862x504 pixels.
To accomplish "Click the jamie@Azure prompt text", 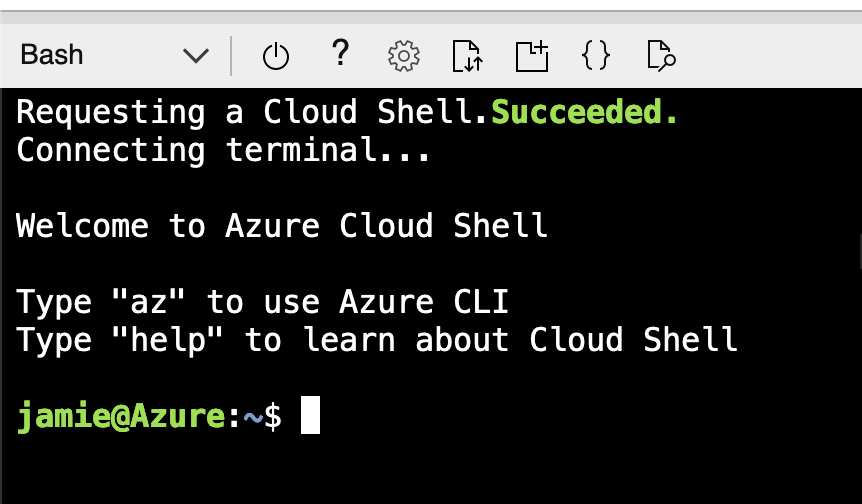I will point(121,416).
